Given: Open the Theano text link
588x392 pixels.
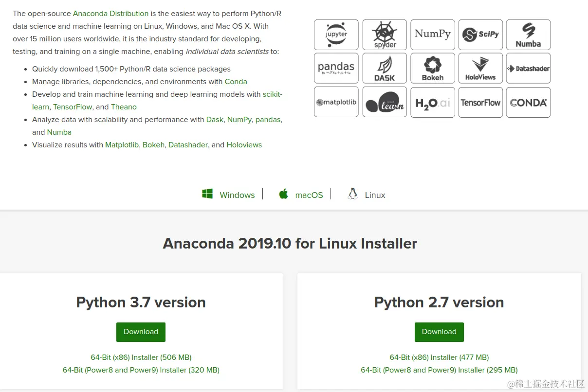Looking at the screenshot, I should (x=124, y=107).
